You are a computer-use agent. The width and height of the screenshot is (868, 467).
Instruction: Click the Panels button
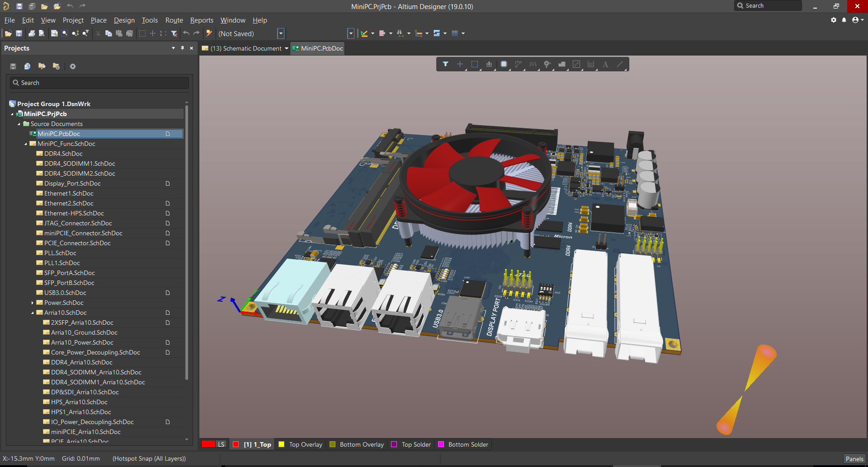point(854,459)
